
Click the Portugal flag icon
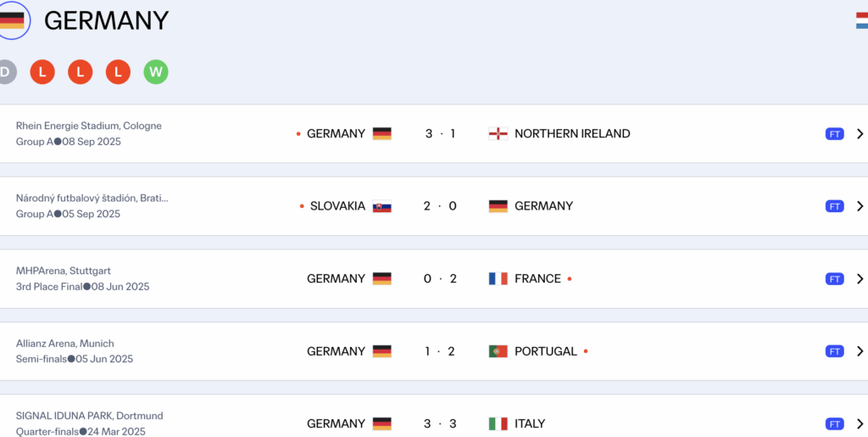pyautogui.click(x=498, y=351)
